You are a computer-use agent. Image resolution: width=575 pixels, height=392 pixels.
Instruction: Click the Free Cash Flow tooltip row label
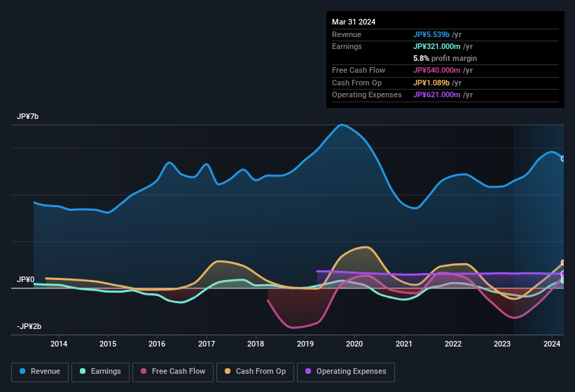(x=359, y=70)
